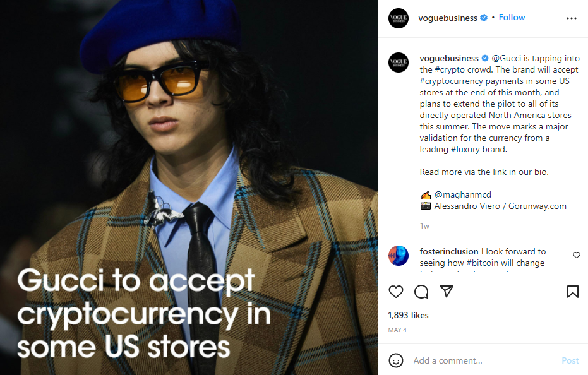Save post with bookmark icon

[573, 292]
